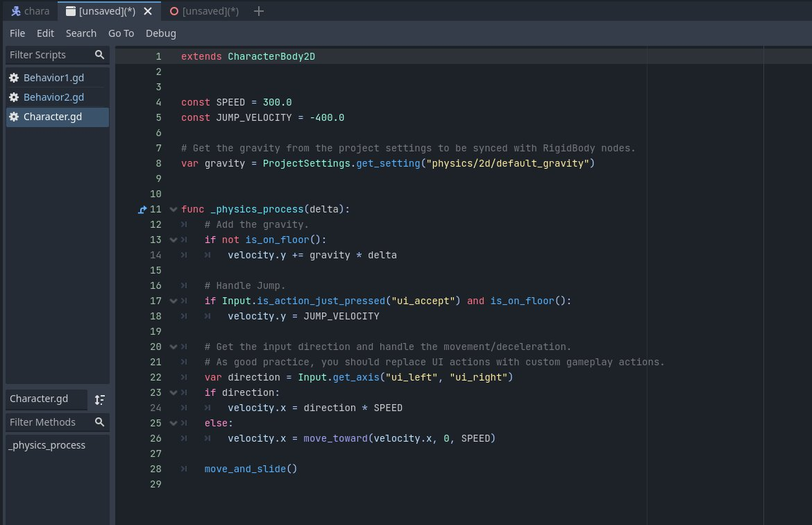Click move_toward call on line 26
Viewport: 812px width, 525px height.
pos(335,438)
